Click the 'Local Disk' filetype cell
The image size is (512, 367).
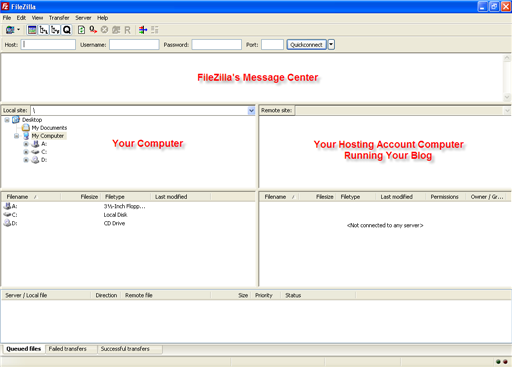click(x=115, y=215)
